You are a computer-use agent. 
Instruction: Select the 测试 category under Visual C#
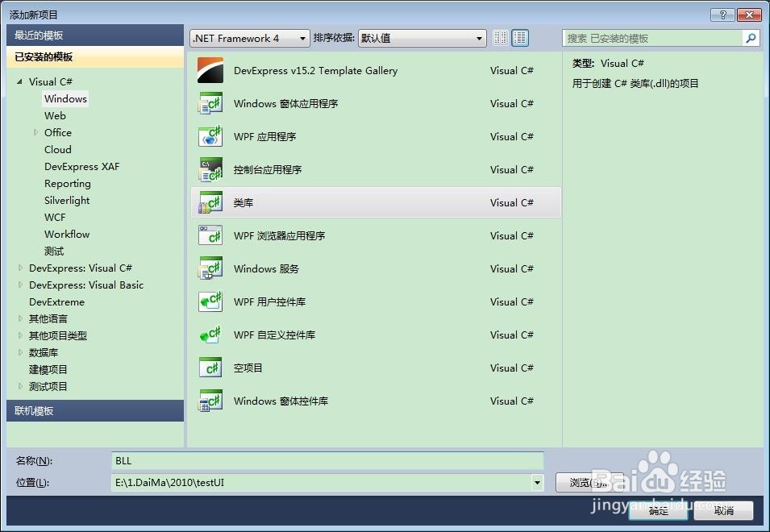tap(54, 251)
